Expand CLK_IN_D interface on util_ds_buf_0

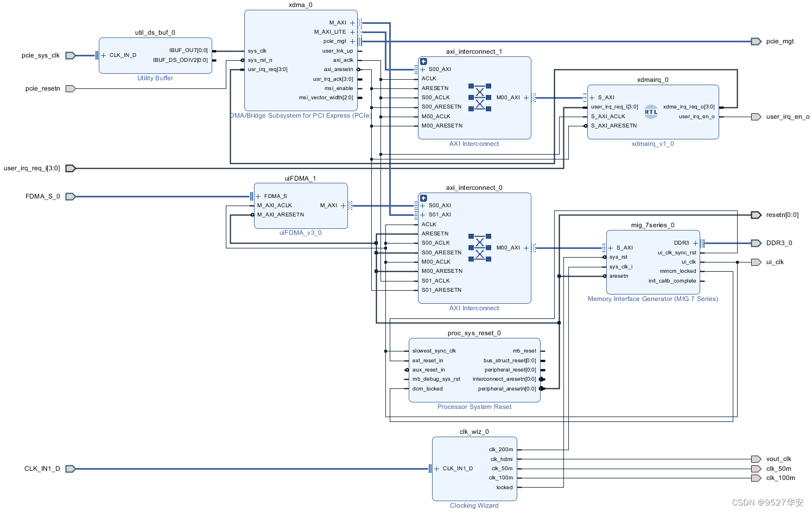pyautogui.click(x=104, y=55)
